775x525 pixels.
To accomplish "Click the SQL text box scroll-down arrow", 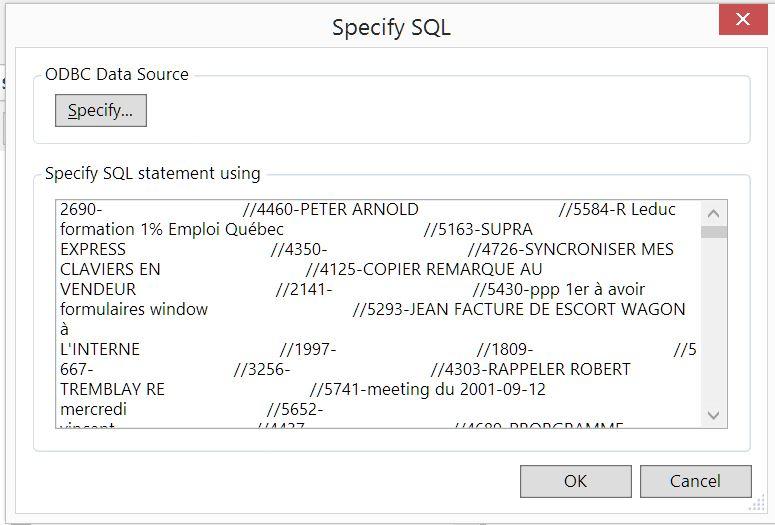I will pyautogui.click(x=713, y=415).
